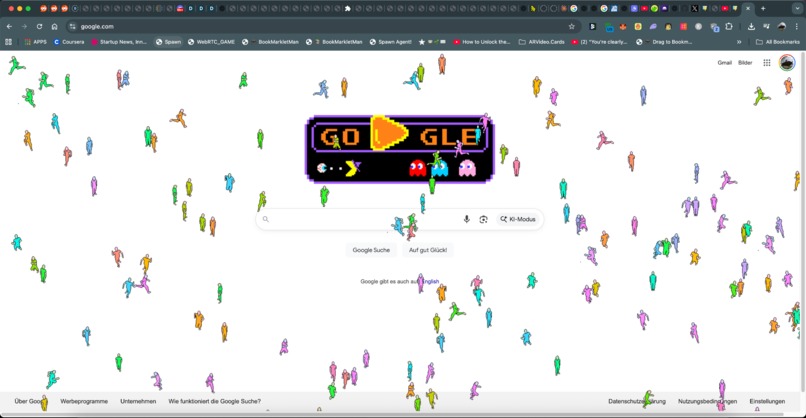Open the ARVideo.Cards bookmark folder

(541, 42)
